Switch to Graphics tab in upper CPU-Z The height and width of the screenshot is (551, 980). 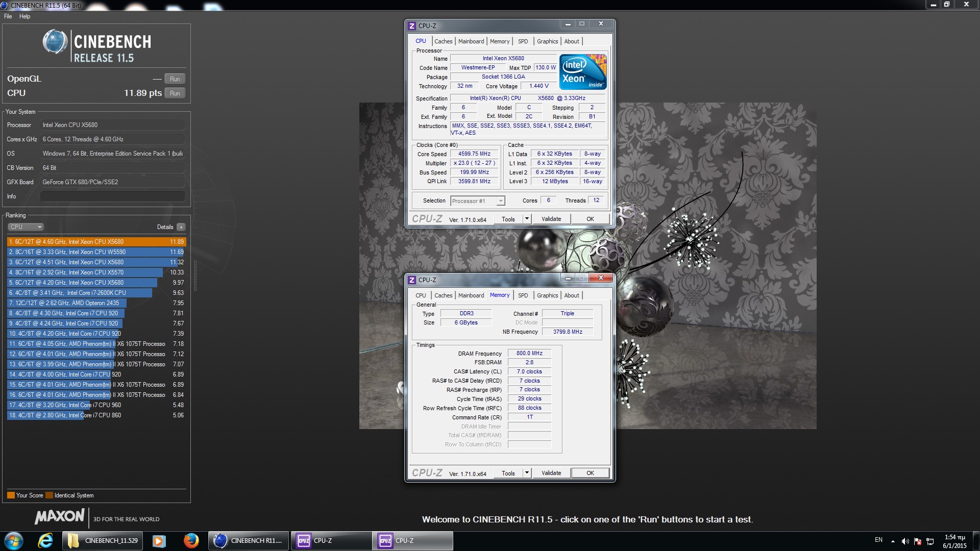pyautogui.click(x=547, y=41)
